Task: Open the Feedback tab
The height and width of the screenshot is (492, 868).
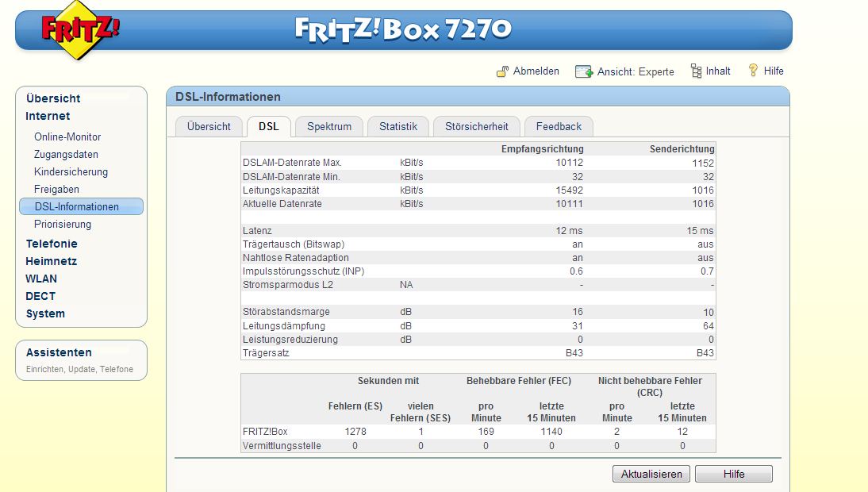Action: click(x=559, y=126)
